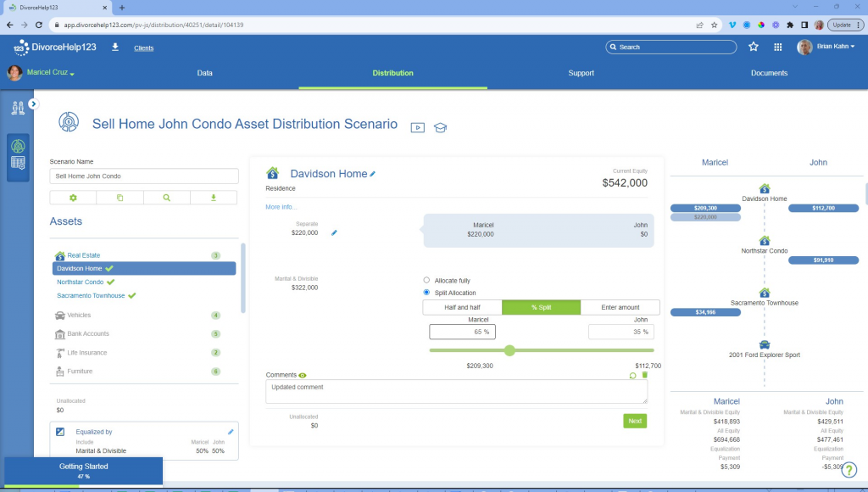The image size is (868, 492).
Task: Open the graduation cap learning icon
Action: (440, 127)
